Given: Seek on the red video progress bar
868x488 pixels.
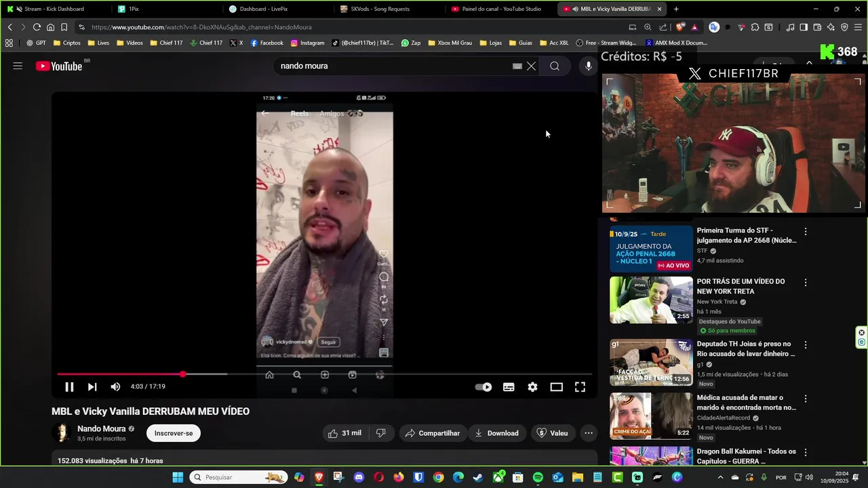Looking at the screenshot, I should (324, 374).
